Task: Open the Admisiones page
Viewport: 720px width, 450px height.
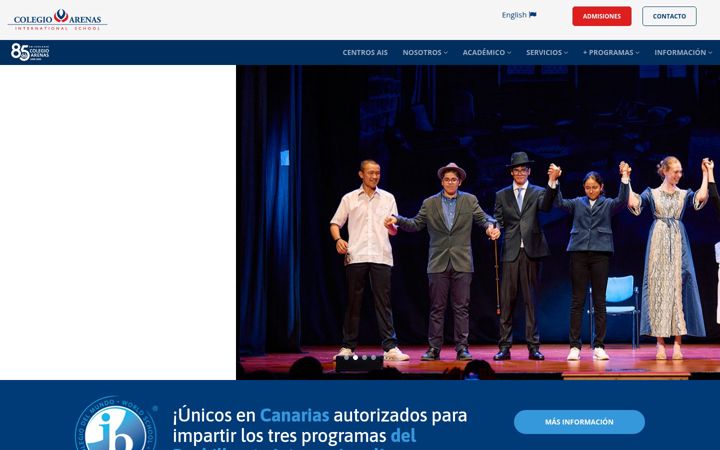Action: [602, 16]
